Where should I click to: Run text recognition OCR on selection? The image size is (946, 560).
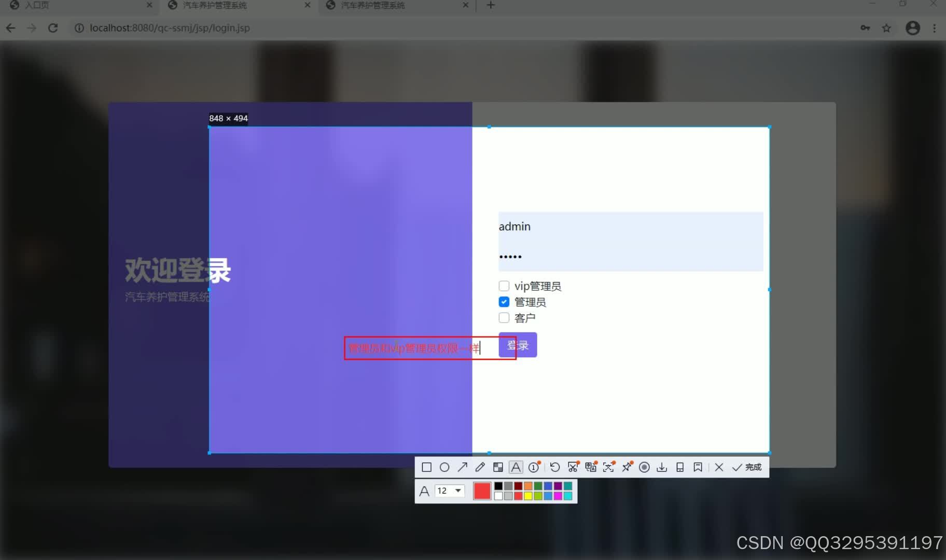coord(609,467)
